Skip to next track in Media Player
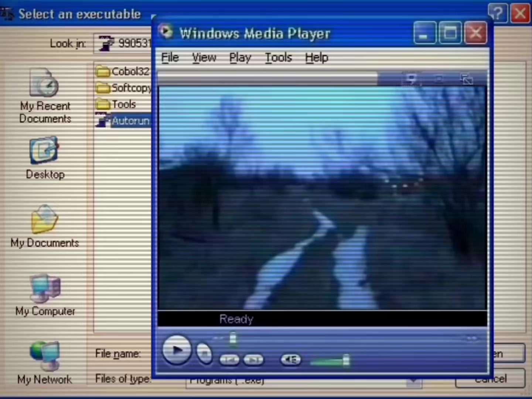 pyautogui.click(x=253, y=360)
